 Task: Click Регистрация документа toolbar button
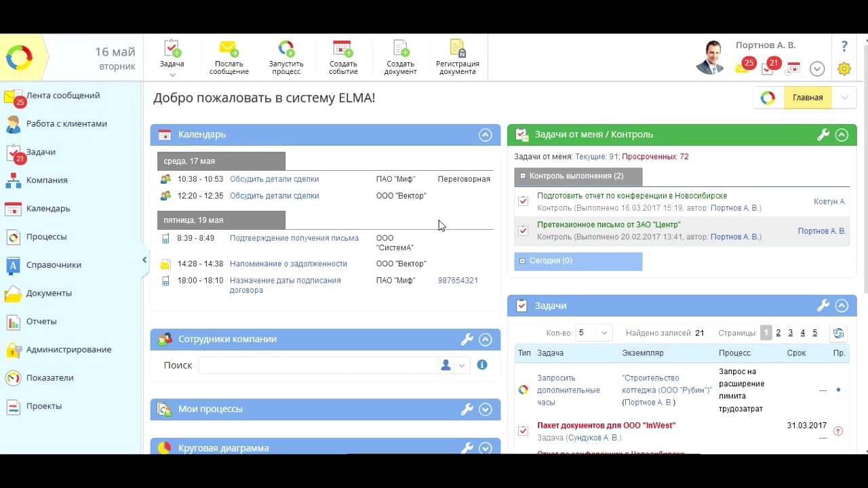[x=458, y=58]
